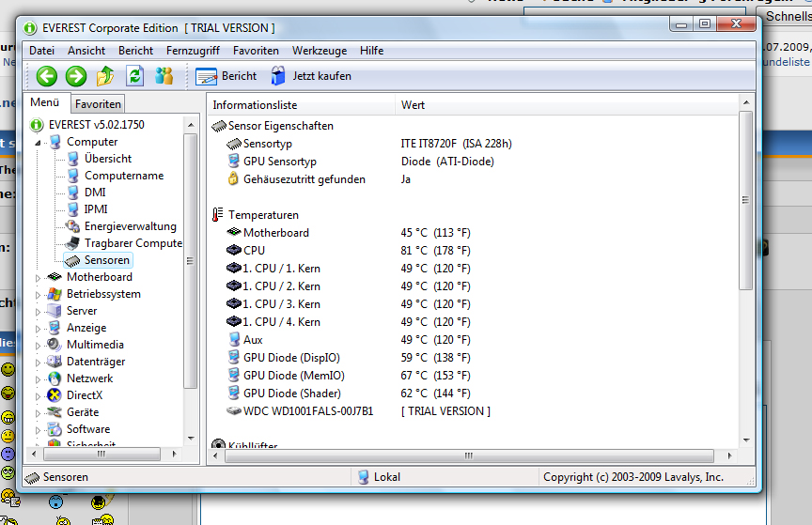Image resolution: width=812 pixels, height=525 pixels.
Task: Expand the DirectX tree node
Action: coord(39,395)
